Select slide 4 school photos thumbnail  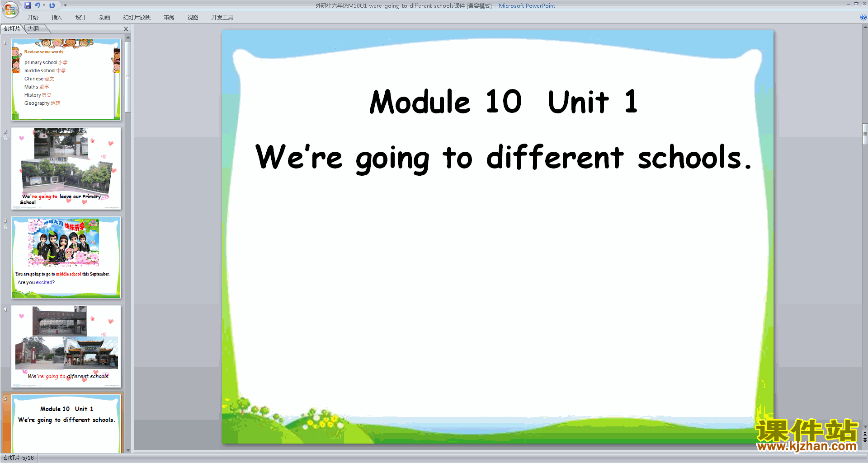(66, 346)
